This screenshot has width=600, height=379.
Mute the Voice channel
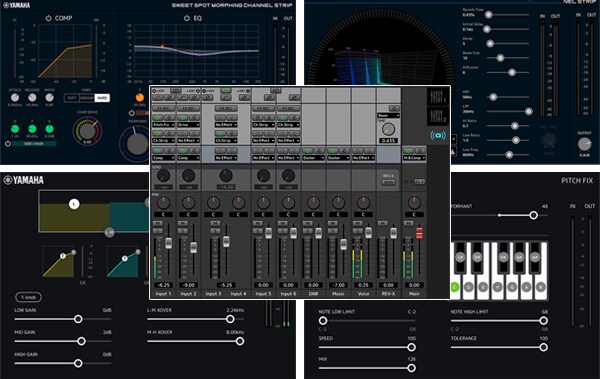click(357, 223)
